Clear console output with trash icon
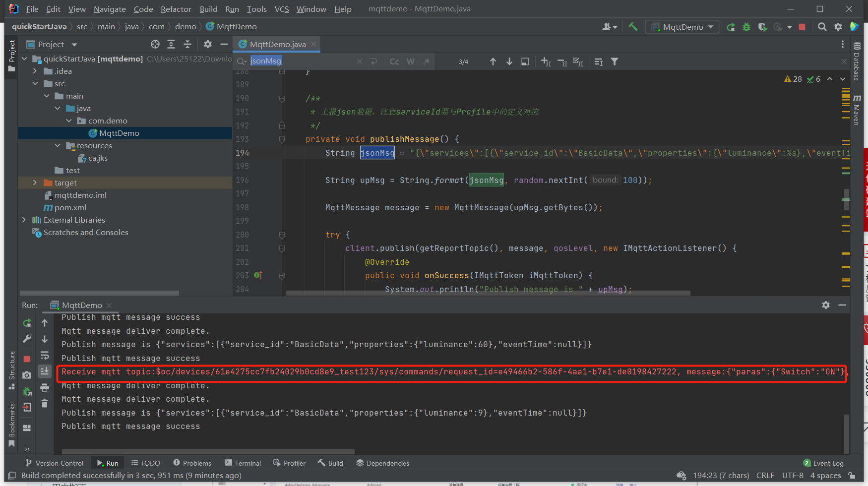The height and width of the screenshot is (486, 868). pos(45,404)
